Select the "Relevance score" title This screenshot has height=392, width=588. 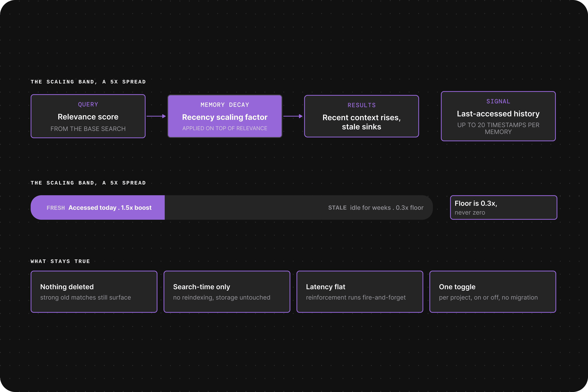pyautogui.click(x=88, y=117)
